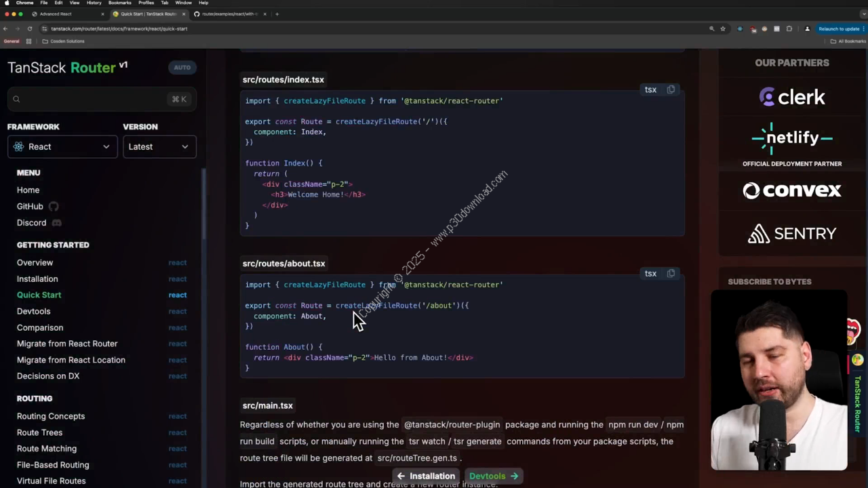This screenshot has width=868, height=488.
Task: Focus the docs search field
Action: (102, 99)
